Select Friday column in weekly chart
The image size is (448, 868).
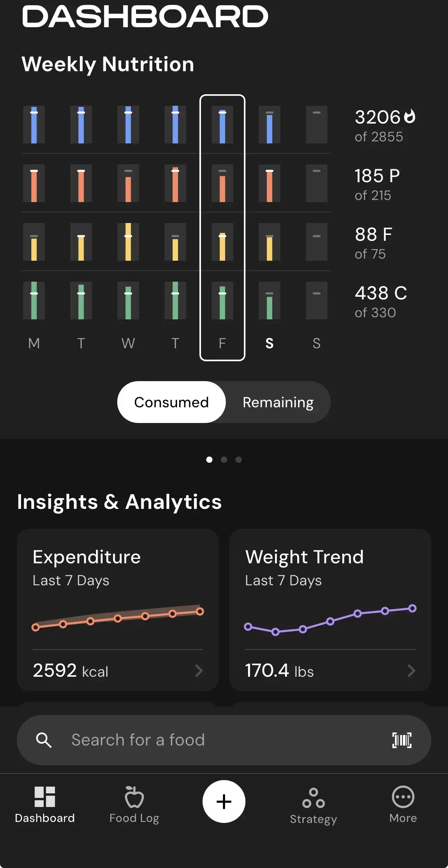[x=222, y=227]
